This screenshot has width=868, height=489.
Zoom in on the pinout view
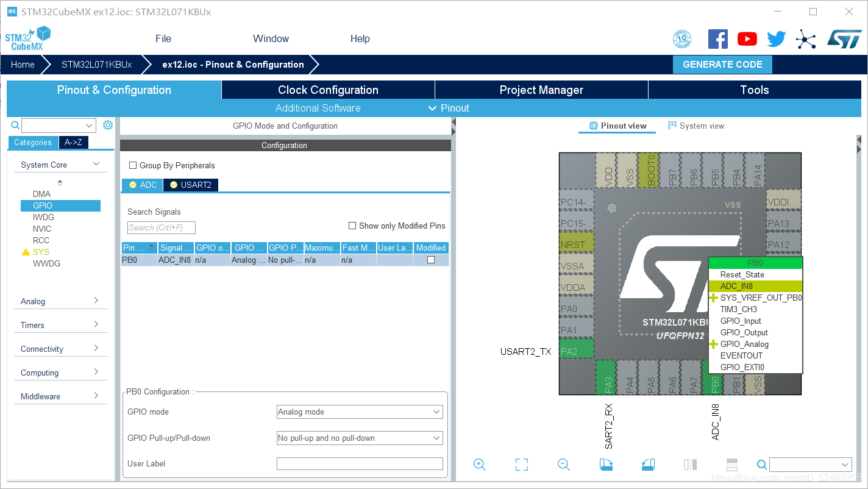coord(480,465)
